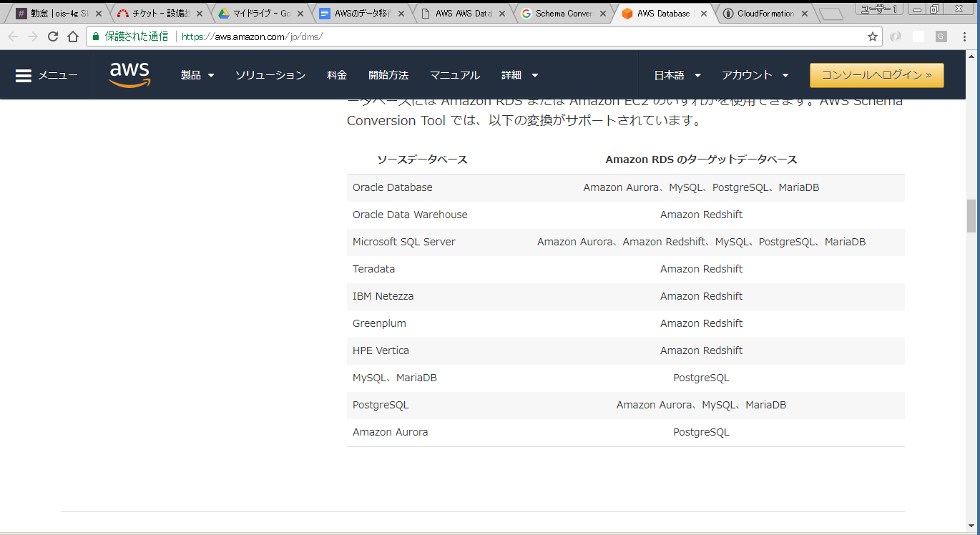Switch to the マイドライブ Google Drive tab
The width and height of the screenshot is (980, 535).
[260, 14]
